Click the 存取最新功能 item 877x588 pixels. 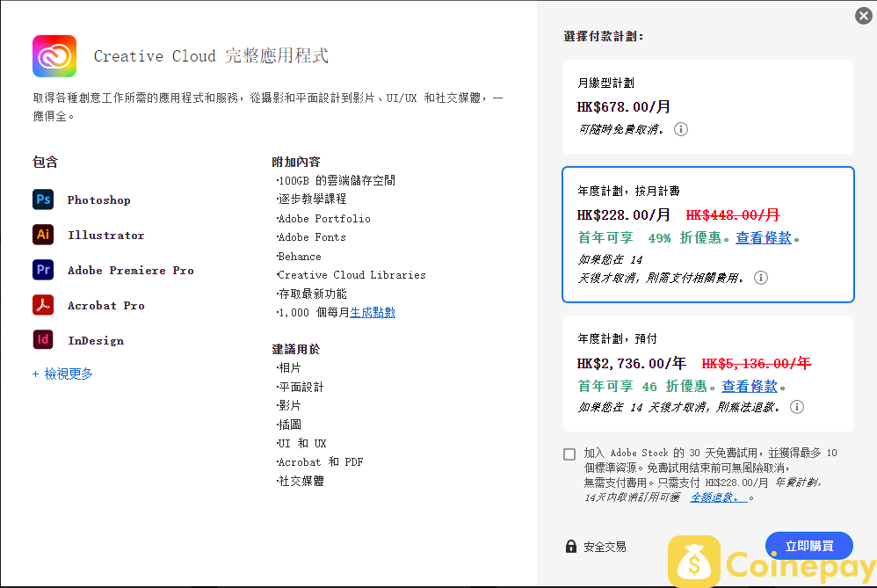point(312,294)
